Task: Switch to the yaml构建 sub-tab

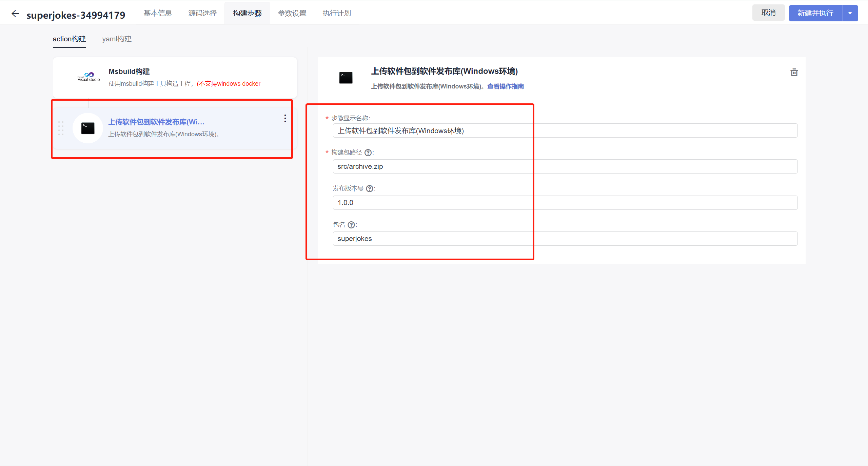Action: click(x=117, y=39)
